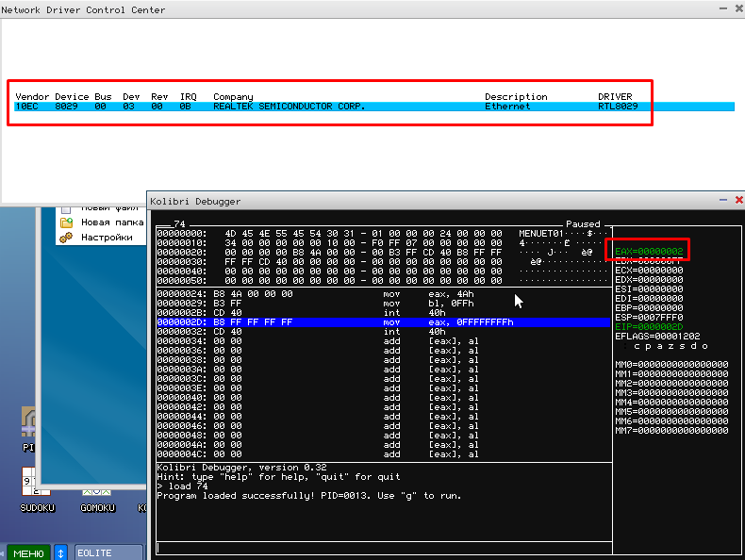
Task: Minimize the Kolibri Debugger window
Action: coord(722,201)
